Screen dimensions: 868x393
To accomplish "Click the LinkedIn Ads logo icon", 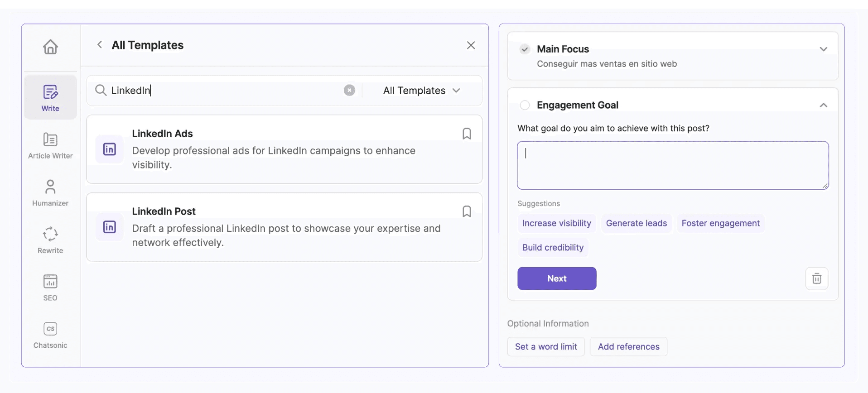I will 110,149.
